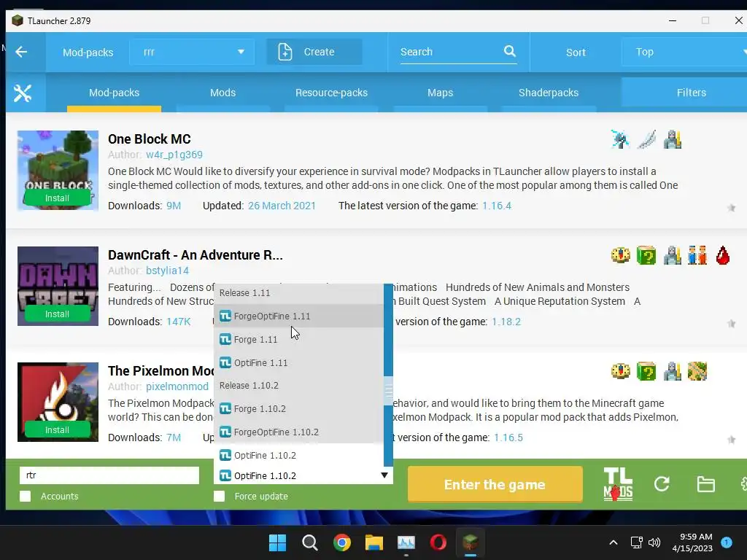
Task: Switch to the Mods tab
Action: 223,93
